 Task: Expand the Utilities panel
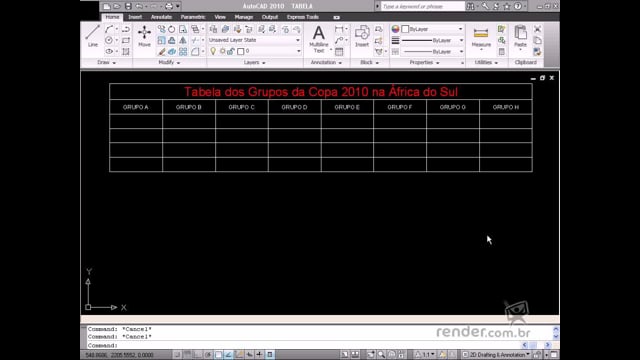point(487,62)
